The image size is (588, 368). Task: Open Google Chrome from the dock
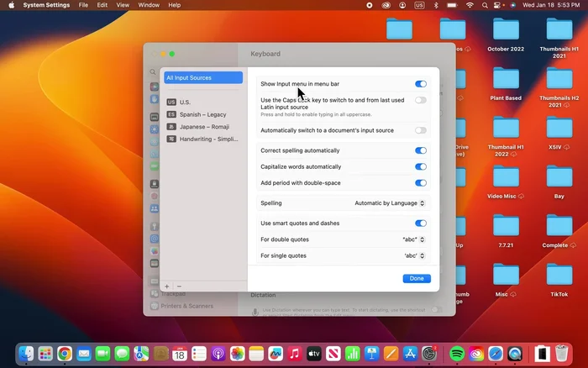(x=64, y=354)
